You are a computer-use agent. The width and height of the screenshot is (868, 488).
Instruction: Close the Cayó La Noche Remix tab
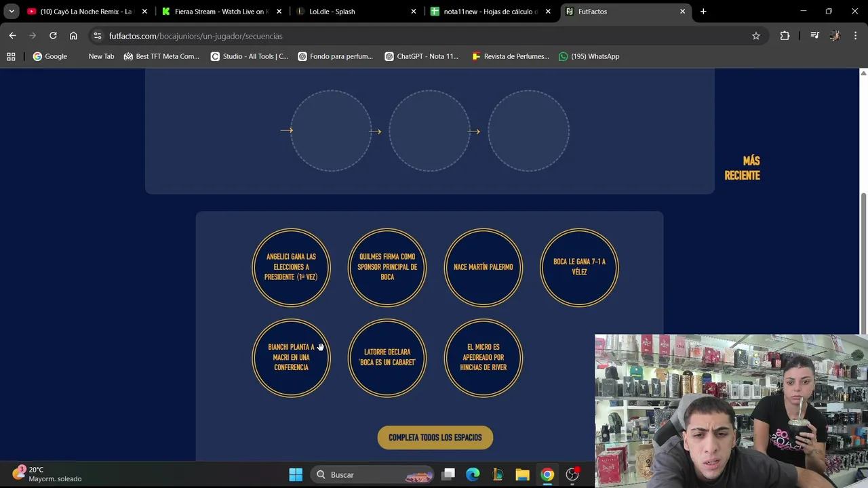(144, 12)
